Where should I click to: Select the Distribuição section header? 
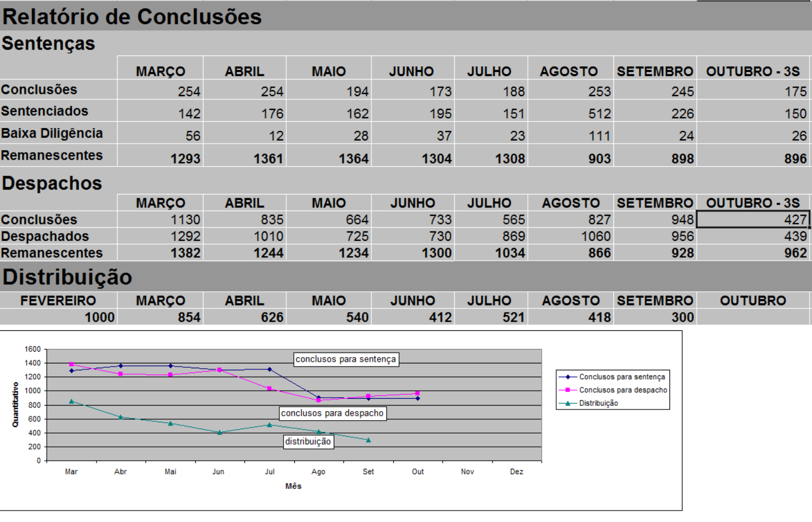(x=67, y=277)
